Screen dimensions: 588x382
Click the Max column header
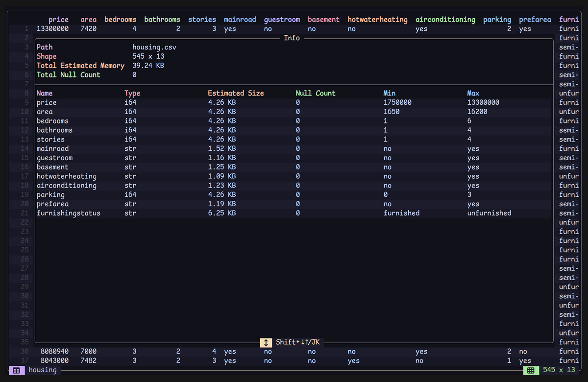[x=473, y=93]
